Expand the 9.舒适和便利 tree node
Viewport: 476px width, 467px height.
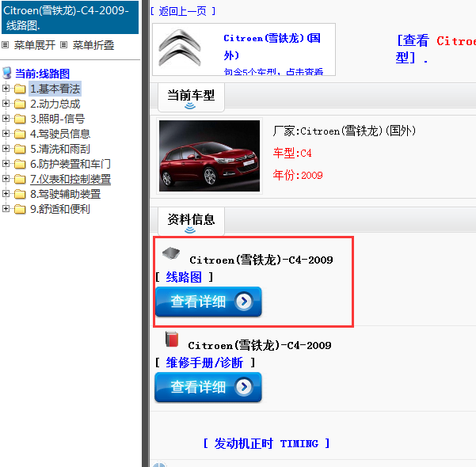(6, 209)
